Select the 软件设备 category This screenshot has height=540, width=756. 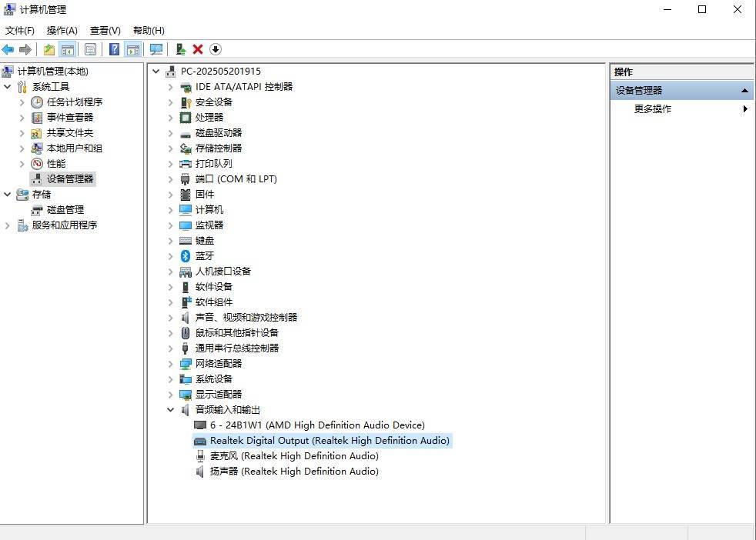point(213,287)
